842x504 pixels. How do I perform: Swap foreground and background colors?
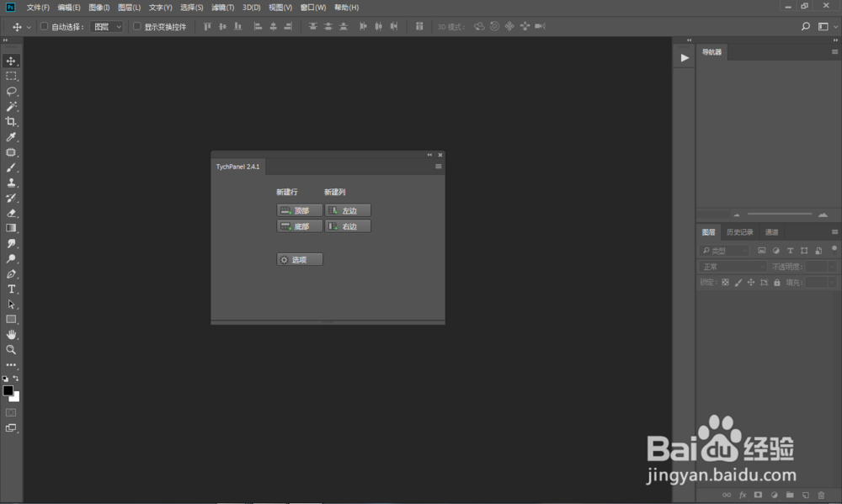coord(15,378)
